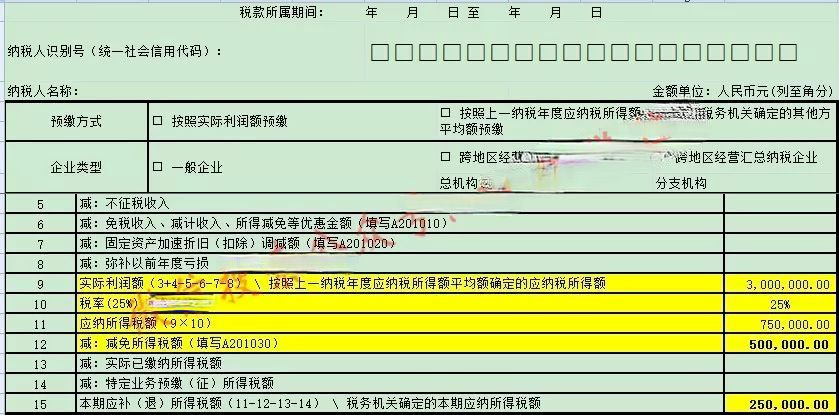Click the 弥补以前年度亏损 cell
Viewport: 839px width, 415px height.
[400, 264]
